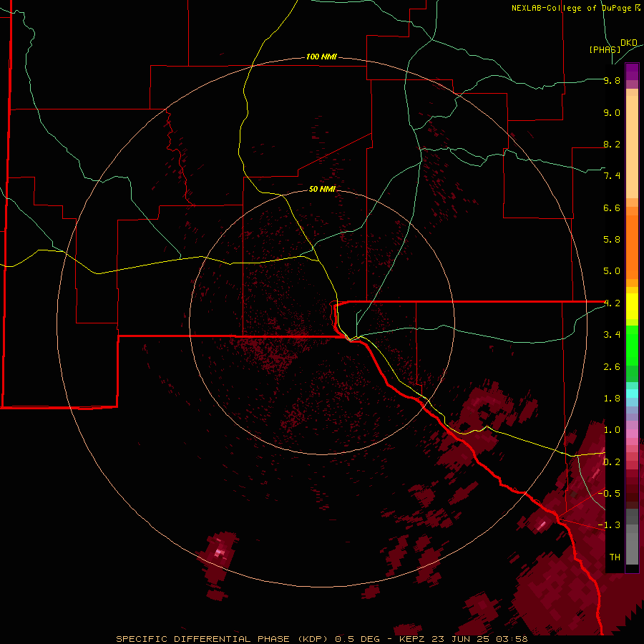This screenshot has width=644, height=644.
Task: Click the 7.4 scale value
Action: (612, 176)
